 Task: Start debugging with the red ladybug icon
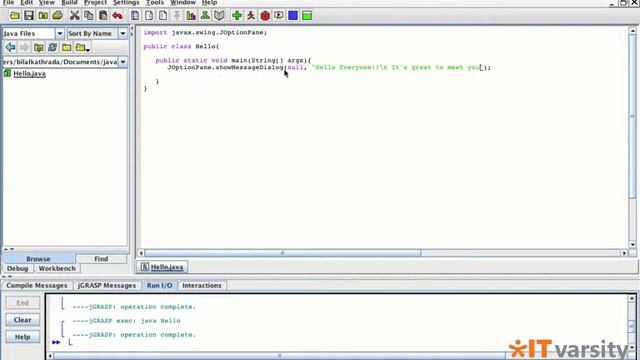pyautogui.click(x=265, y=16)
